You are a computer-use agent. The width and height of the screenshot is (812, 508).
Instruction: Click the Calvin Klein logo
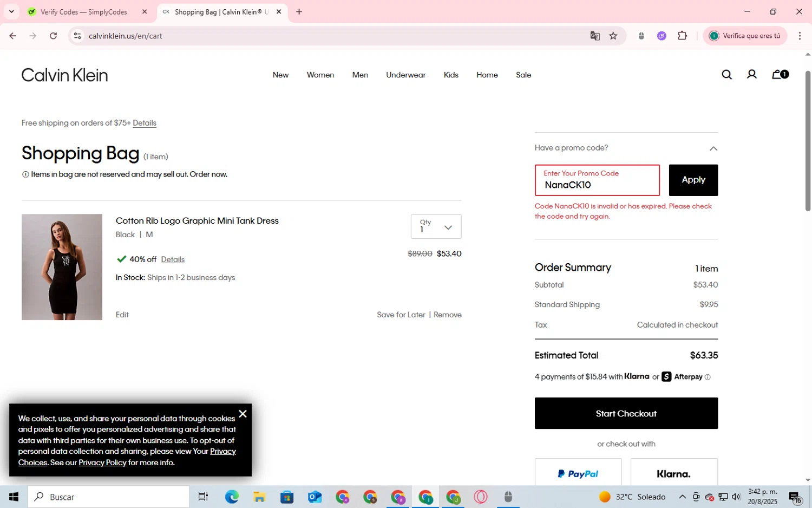point(64,75)
